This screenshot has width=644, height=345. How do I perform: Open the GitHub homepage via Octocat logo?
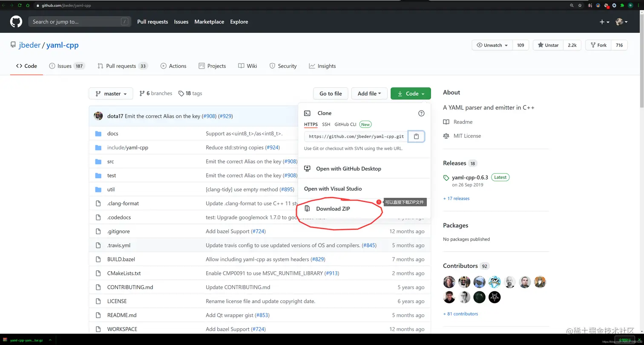click(16, 21)
